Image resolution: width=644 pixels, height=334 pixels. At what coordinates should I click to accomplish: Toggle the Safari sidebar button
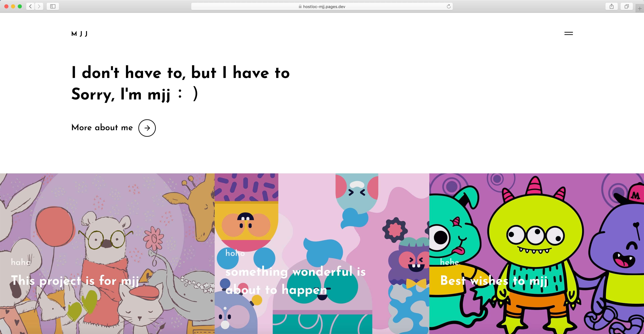tap(53, 7)
